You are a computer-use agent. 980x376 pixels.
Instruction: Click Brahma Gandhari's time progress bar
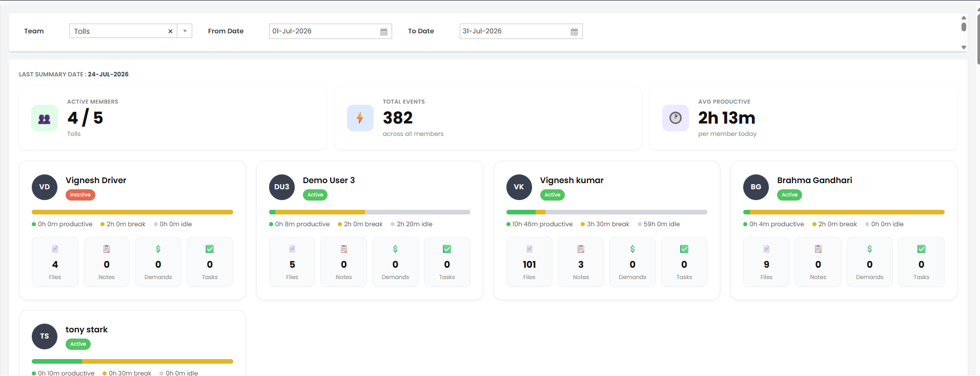tap(844, 212)
